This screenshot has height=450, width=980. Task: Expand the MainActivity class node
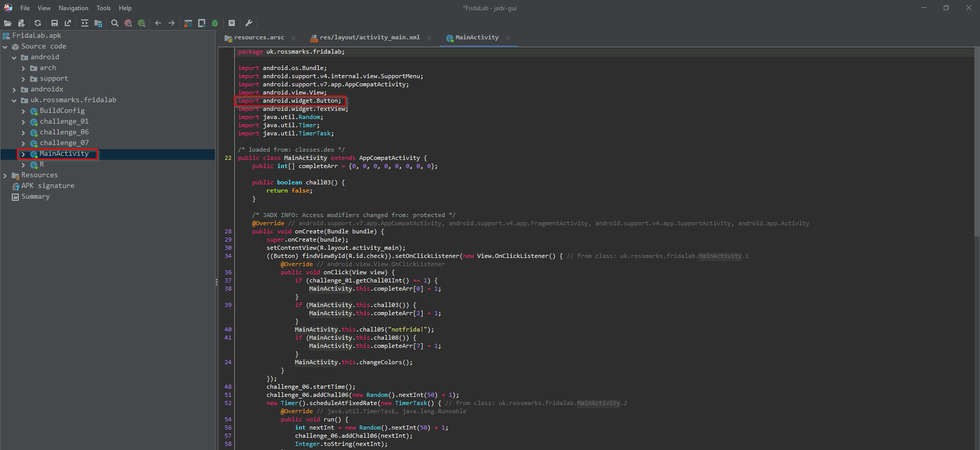[23, 154]
